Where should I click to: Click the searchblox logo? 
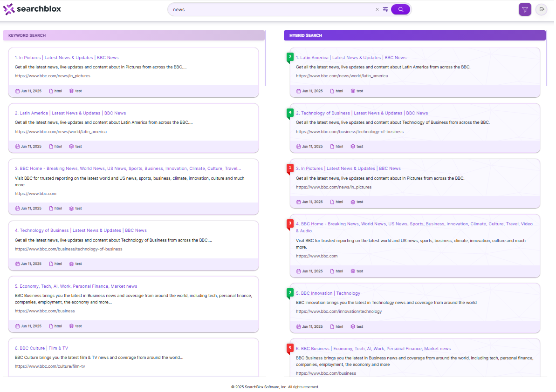point(32,9)
